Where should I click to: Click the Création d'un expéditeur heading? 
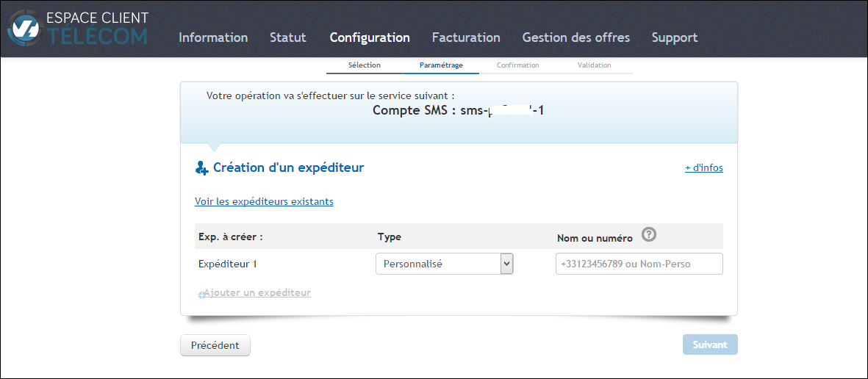(288, 167)
